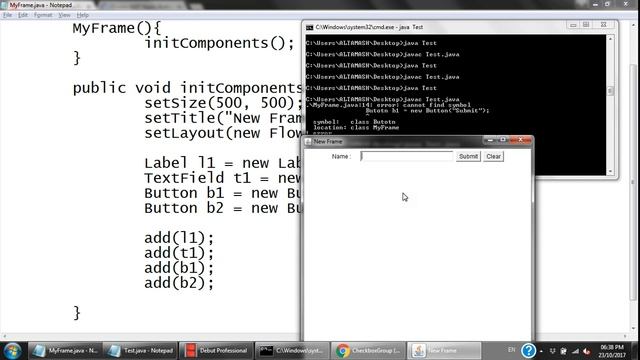Open Debut Professional from taskbar
640x360 pixels.
pyautogui.click(x=216, y=351)
